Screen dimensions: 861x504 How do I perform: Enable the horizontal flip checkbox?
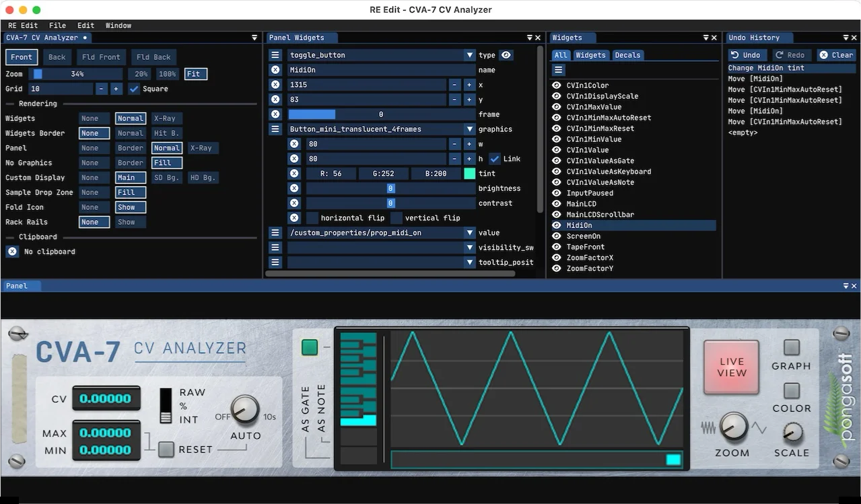pyautogui.click(x=312, y=218)
